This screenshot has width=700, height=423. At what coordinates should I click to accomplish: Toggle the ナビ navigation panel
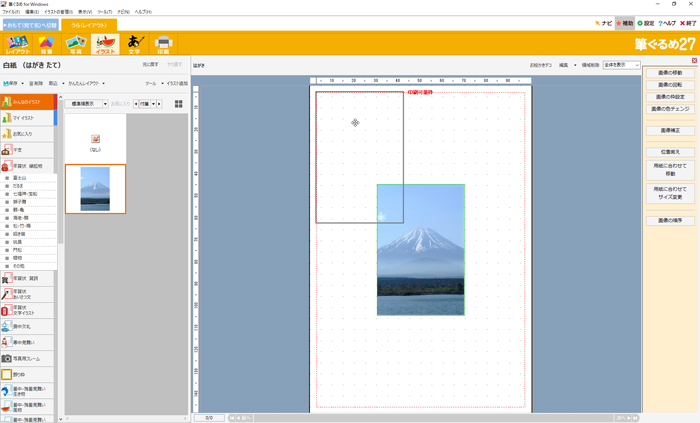tap(603, 23)
